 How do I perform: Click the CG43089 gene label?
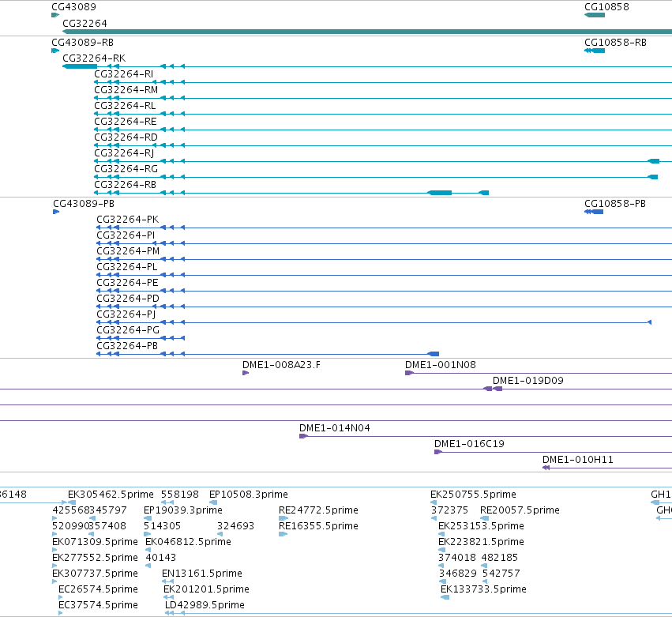click(73, 7)
